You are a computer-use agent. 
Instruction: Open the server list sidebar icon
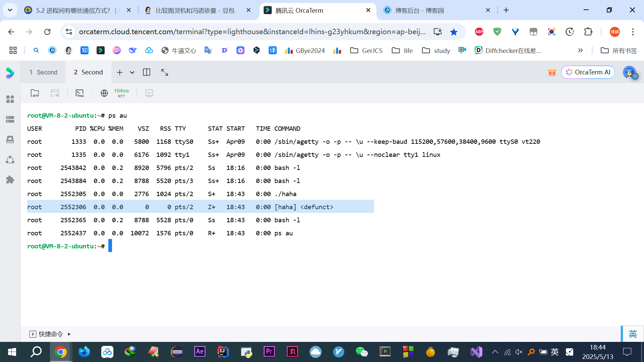(x=10, y=119)
